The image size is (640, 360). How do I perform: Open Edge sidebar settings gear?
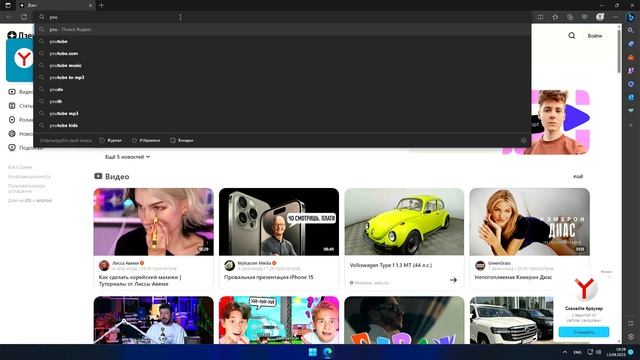tap(631, 337)
